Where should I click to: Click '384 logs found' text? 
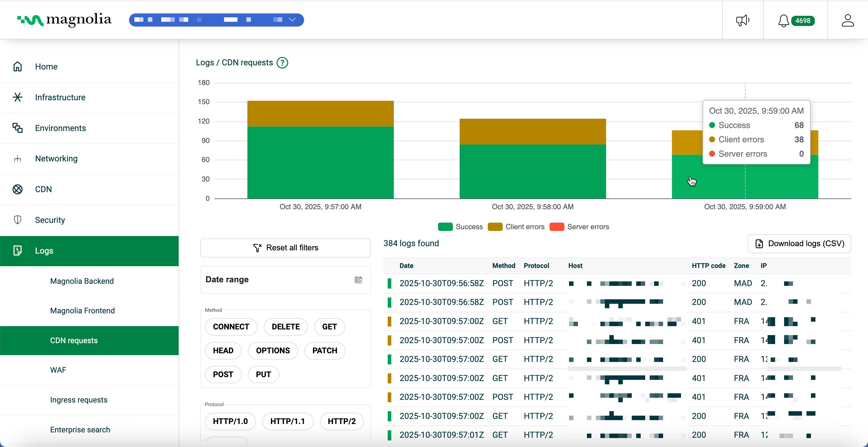411,243
